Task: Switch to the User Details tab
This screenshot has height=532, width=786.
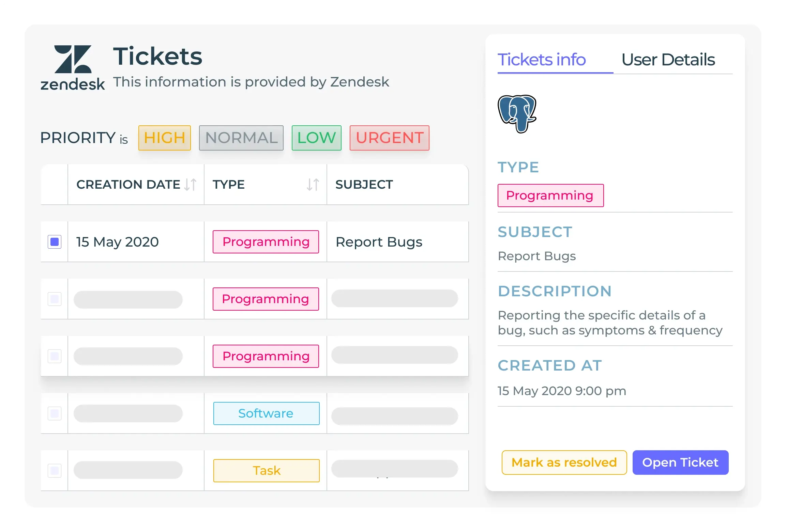Action: point(668,60)
